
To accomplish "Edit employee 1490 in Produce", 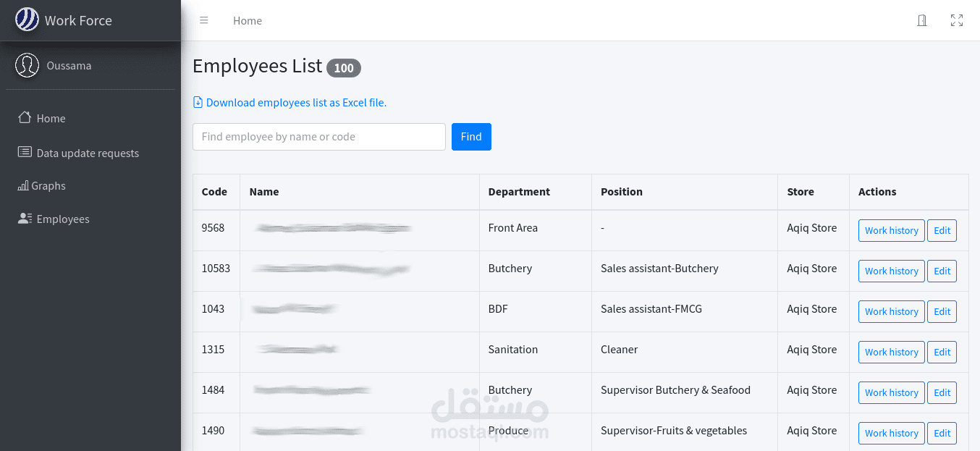I will 942,433.
